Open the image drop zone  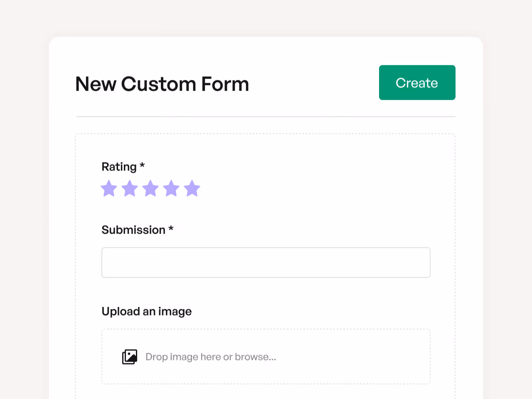tap(266, 357)
